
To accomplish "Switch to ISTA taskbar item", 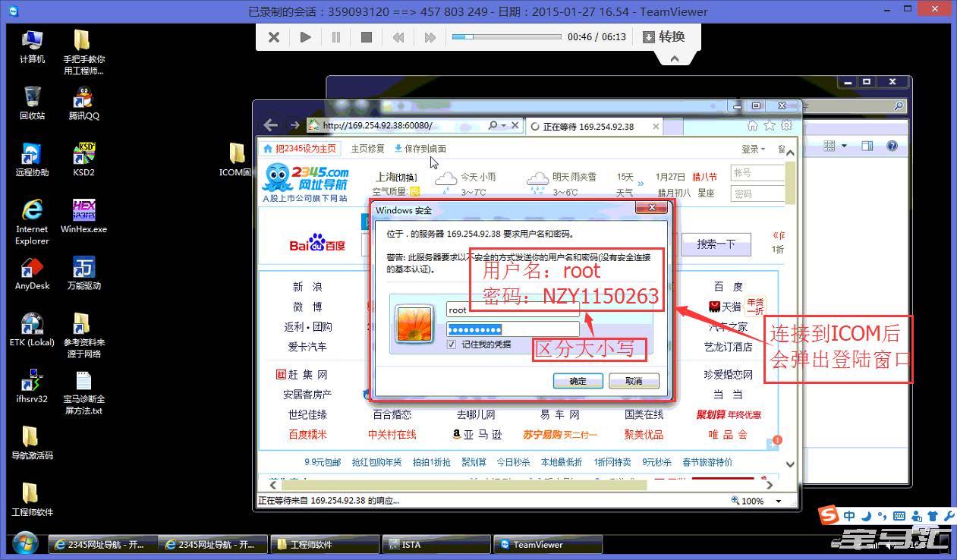I will [x=436, y=544].
